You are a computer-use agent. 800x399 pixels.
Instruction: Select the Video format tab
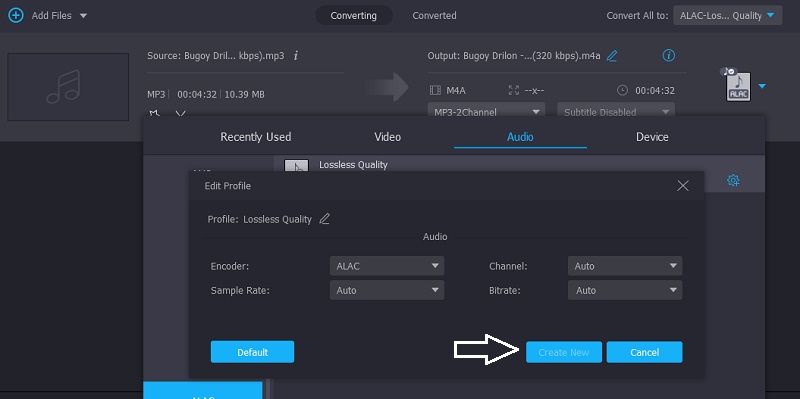387,137
